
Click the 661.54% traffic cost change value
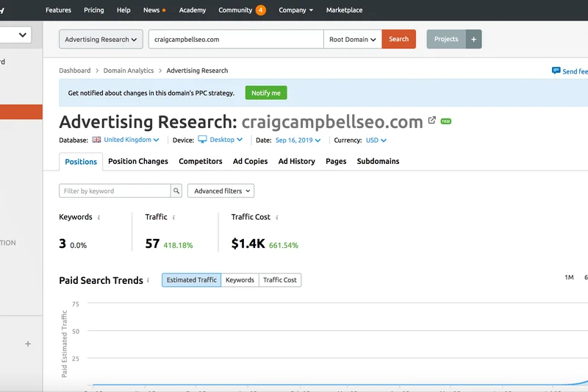284,246
